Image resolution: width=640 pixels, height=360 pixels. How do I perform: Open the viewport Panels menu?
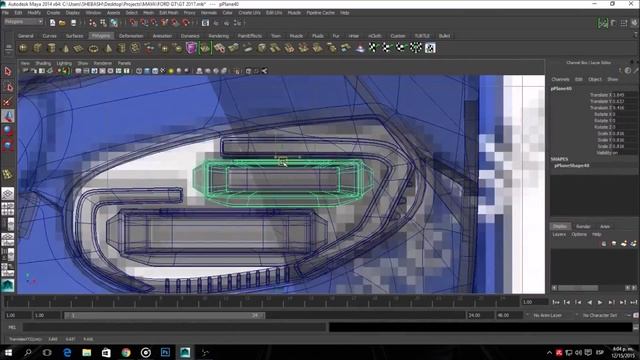click(x=124, y=63)
